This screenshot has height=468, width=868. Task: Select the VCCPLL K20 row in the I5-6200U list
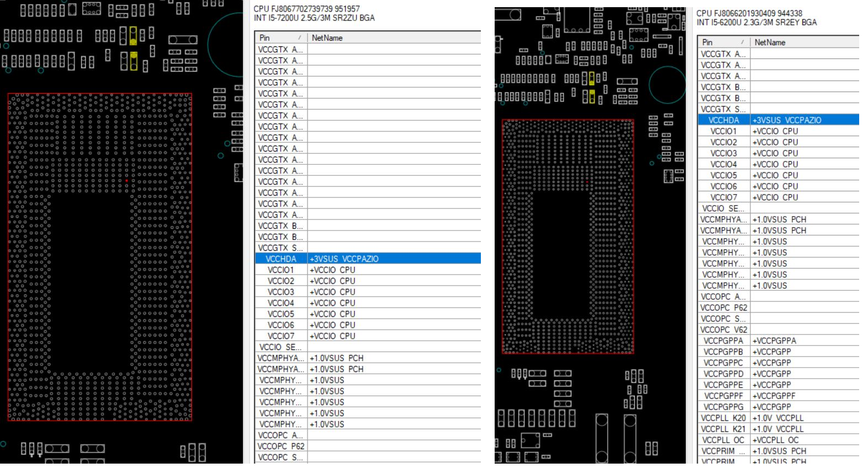click(723, 418)
